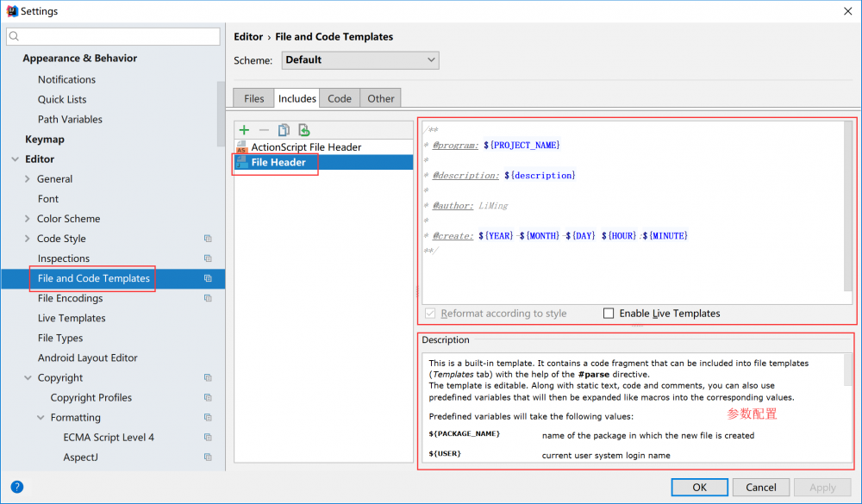This screenshot has width=862, height=504.
Task: Toggle Reformat according to style checkbox
Action: 430,314
